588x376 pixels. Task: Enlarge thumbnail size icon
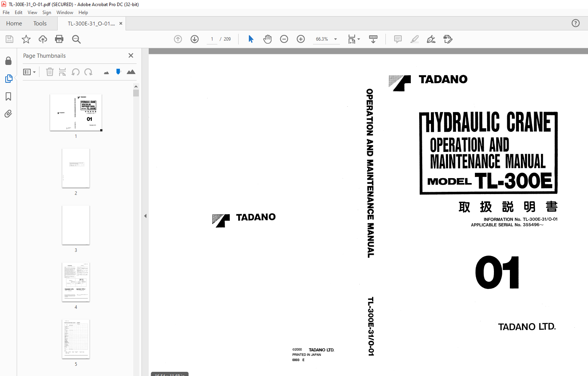(131, 72)
